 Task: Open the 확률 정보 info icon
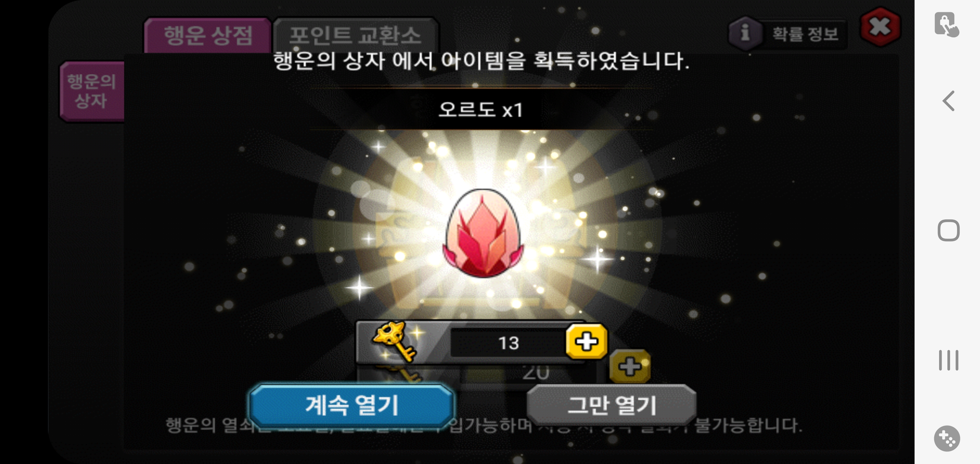[x=745, y=33]
